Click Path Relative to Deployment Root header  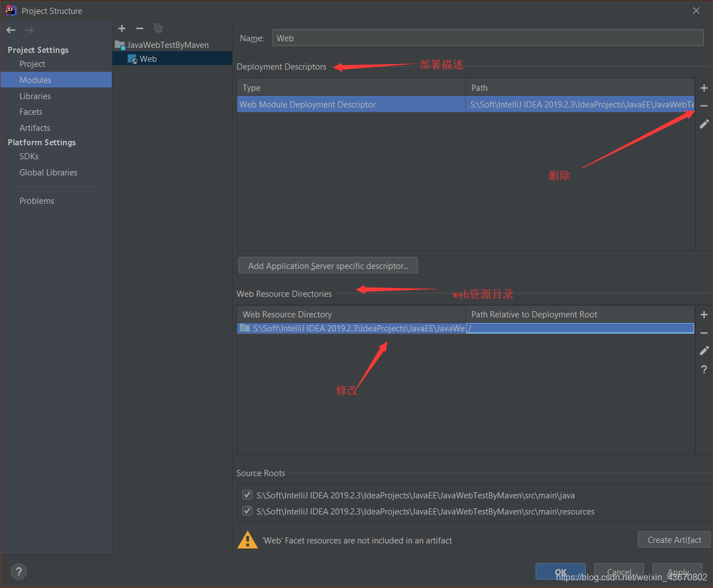click(580, 315)
